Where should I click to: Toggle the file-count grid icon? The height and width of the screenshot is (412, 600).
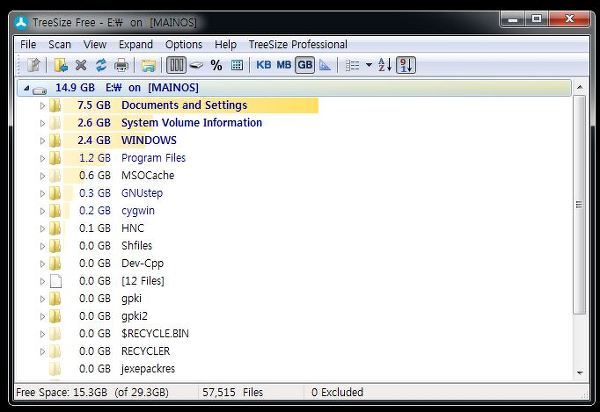pyautogui.click(x=237, y=65)
